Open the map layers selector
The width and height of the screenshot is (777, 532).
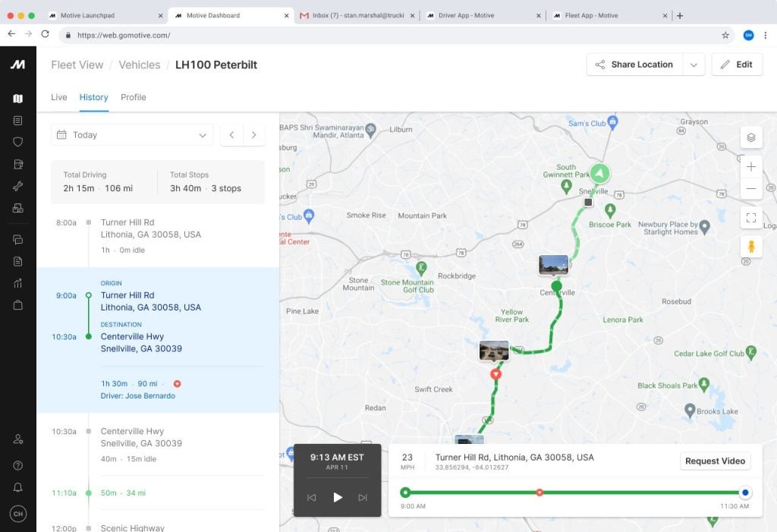pos(750,137)
